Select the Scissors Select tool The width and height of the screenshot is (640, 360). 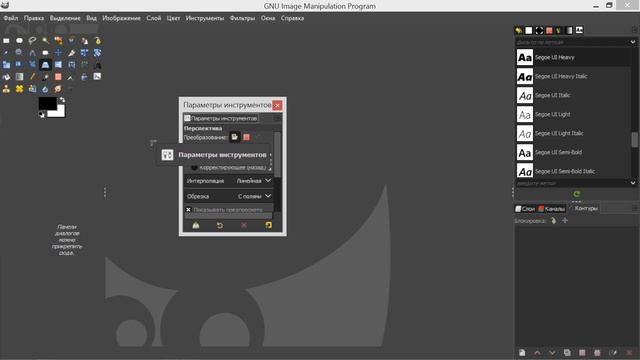tap(71, 40)
